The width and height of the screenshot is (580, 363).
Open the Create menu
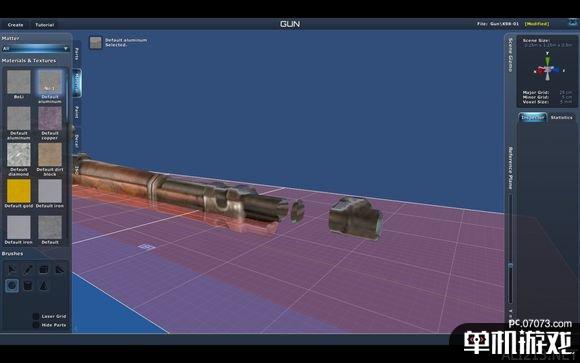point(16,25)
